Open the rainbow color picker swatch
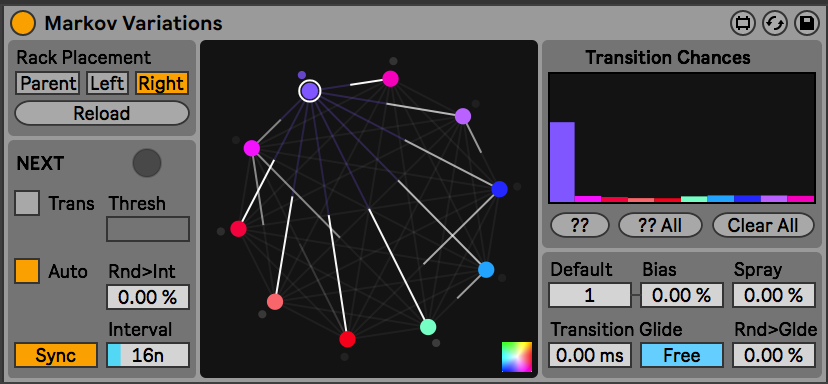Image resolution: width=828 pixels, height=384 pixels. [x=517, y=357]
